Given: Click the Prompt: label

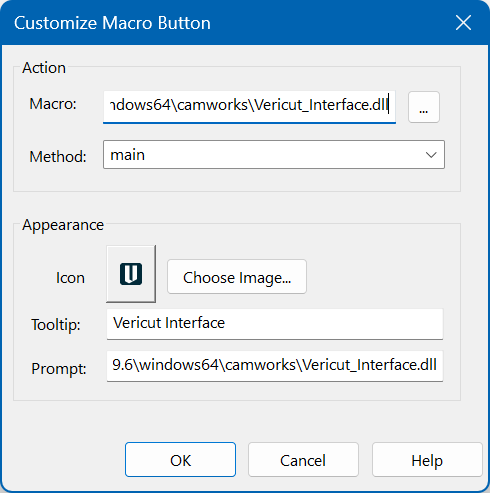Looking at the screenshot, I should (x=59, y=369).
